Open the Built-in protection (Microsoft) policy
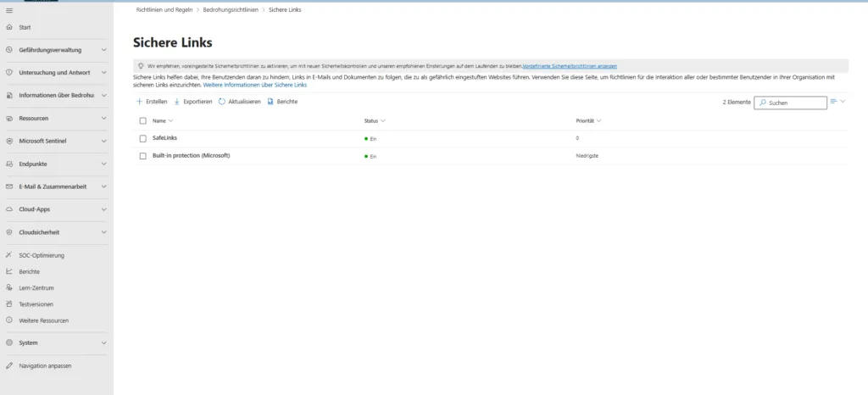This screenshot has width=868, height=395. click(191, 155)
